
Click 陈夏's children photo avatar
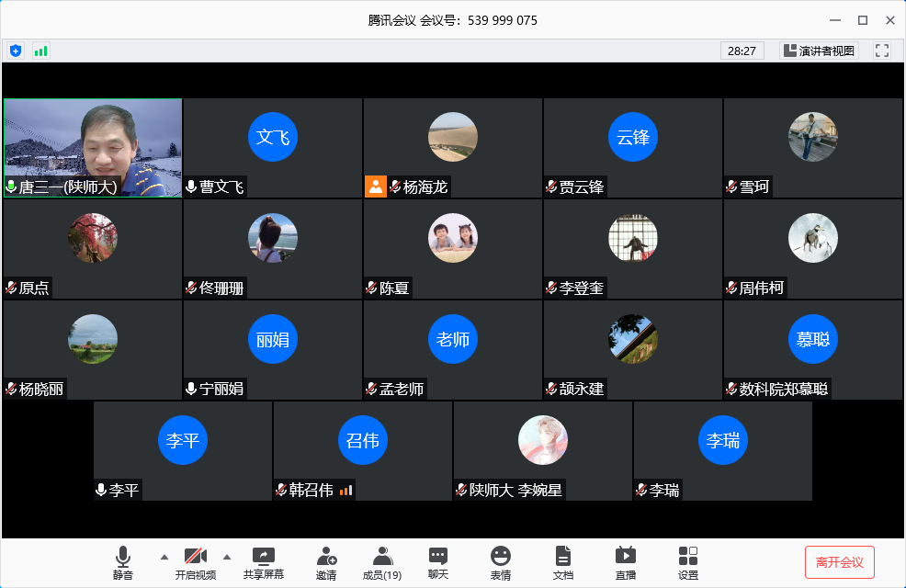tap(453, 238)
